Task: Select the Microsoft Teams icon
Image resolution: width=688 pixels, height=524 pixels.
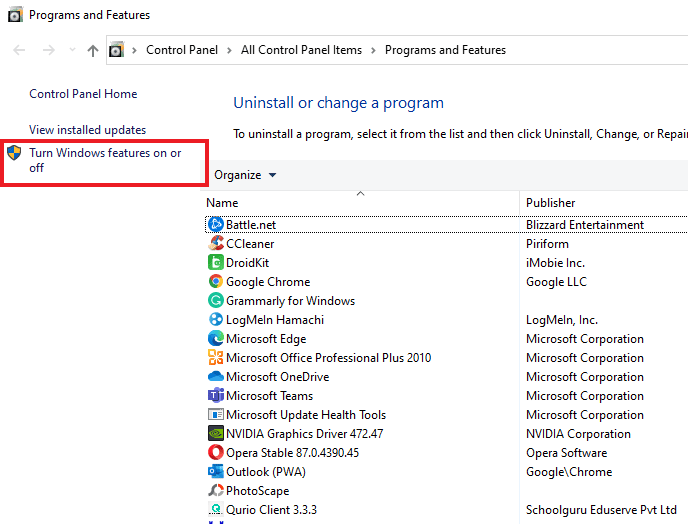Action: pyautogui.click(x=216, y=396)
